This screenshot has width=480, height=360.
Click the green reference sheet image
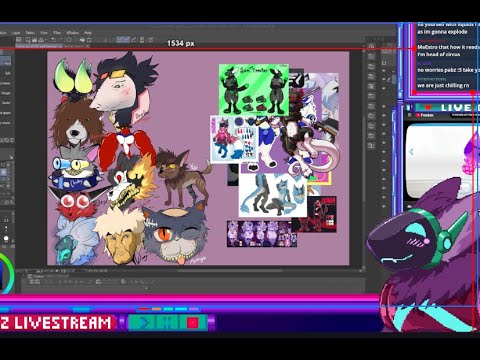pyautogui.click(x=254, y=90)
